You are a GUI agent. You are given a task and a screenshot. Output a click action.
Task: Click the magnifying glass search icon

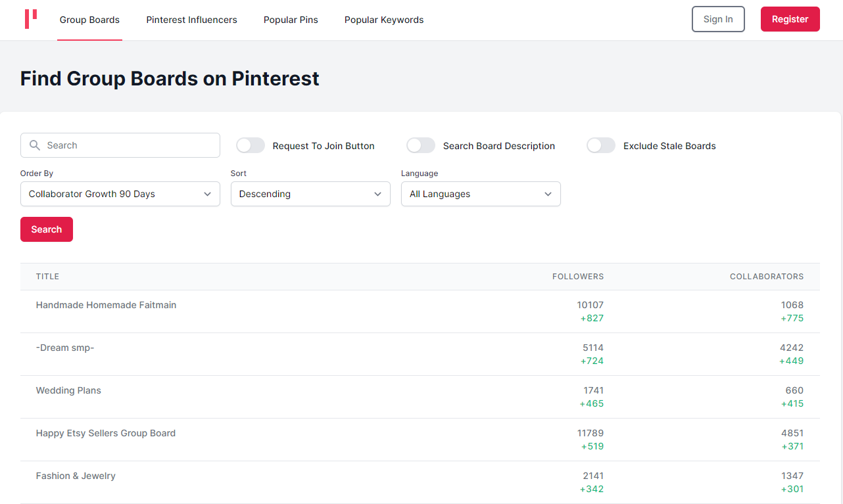35,145
